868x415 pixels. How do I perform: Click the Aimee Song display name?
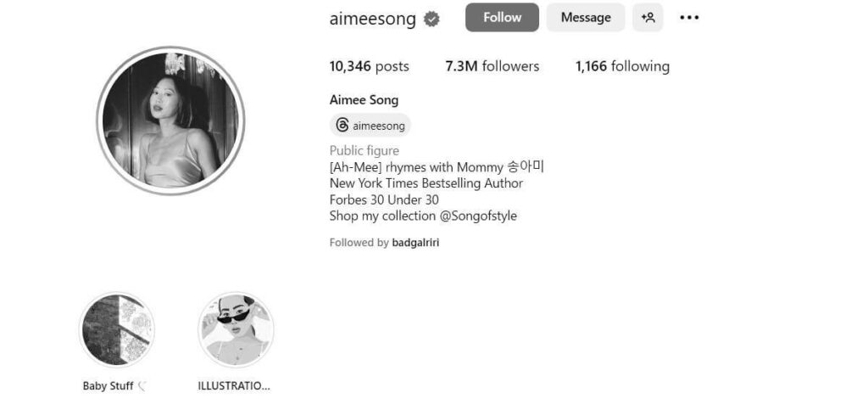point(364,100)
